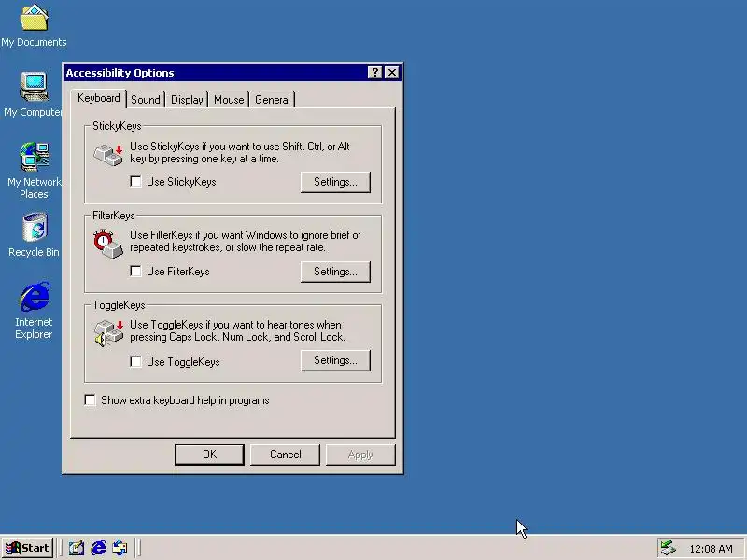Viewport: 747px width, 560px height.
Task: Click the ToggleKeys description text
Action: point(238,331)
